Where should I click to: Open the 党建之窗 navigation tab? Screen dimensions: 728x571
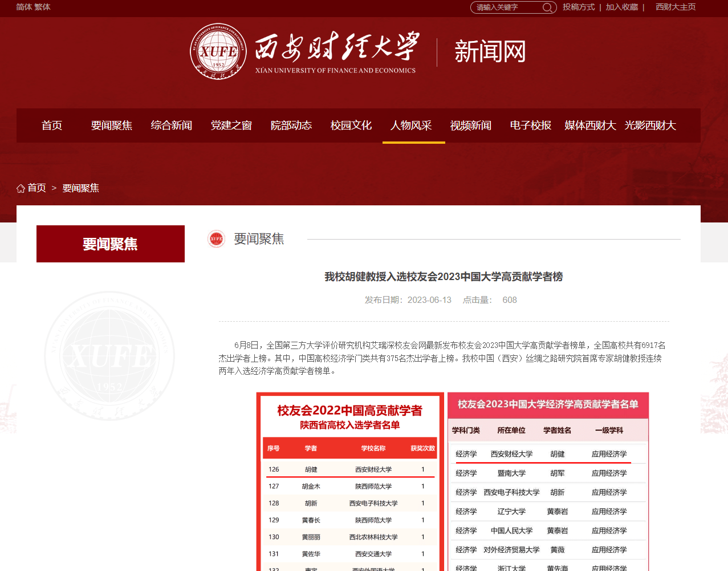(x=231, y=125)
